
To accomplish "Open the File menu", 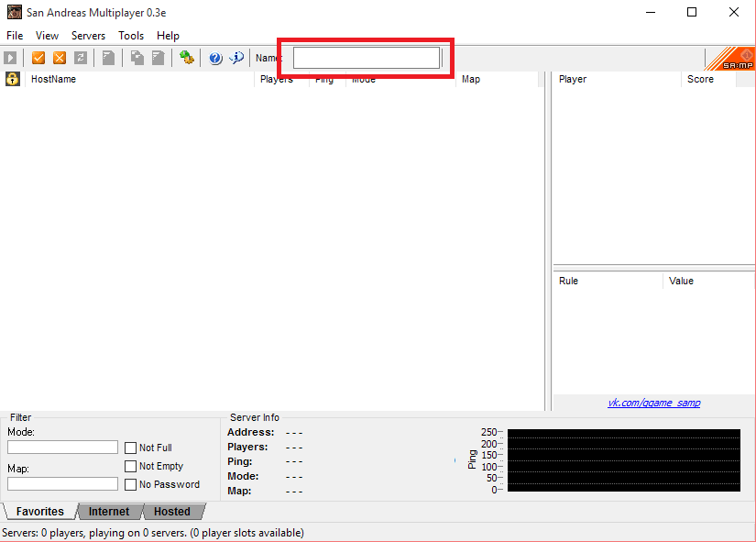I will click(15, 36).
